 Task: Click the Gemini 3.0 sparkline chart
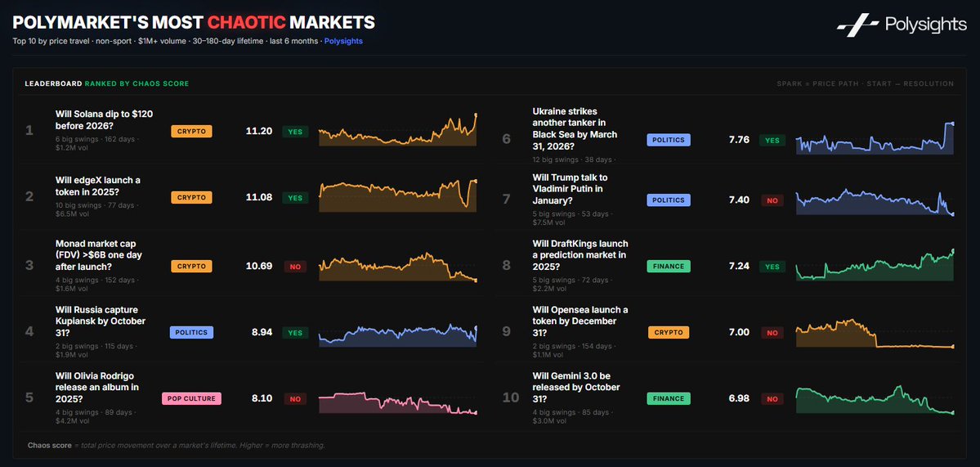pos(875,399)
